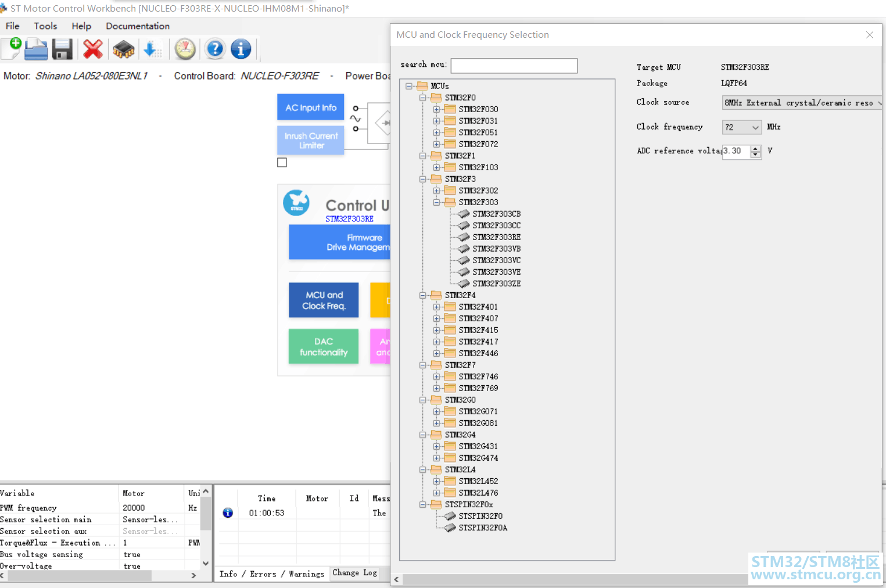Click the STM32F303RE link under Control Unit
886x588 pixels.
coord(349,219)
